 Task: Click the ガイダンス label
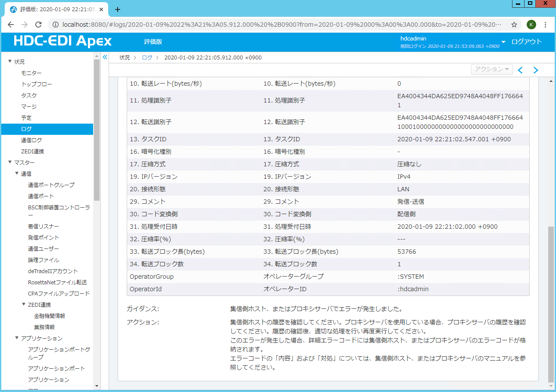[x=143, y=309]
